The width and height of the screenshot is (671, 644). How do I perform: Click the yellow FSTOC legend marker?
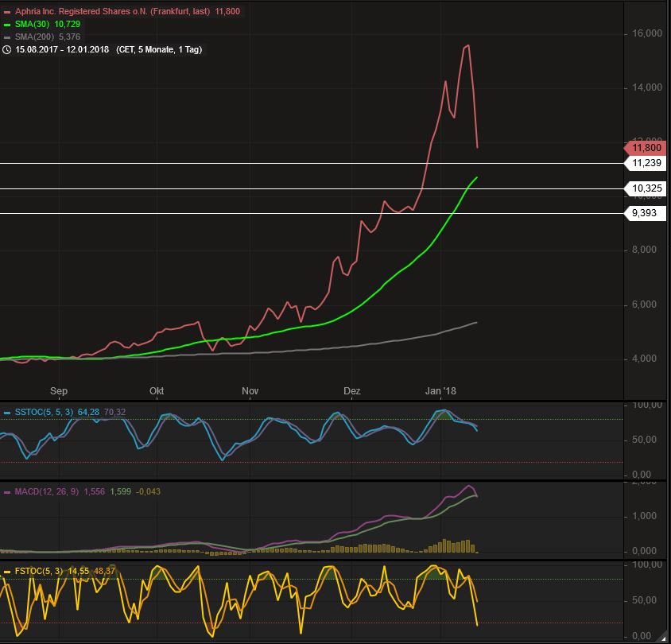[7, 571]
